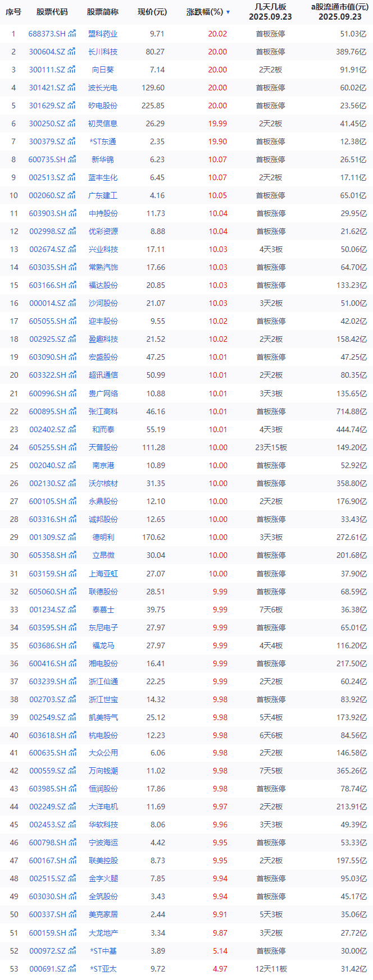Open chart icon beside 301421.SZ
The height and width of the screenshot is (980, 373).
click(x=71, y=88)
